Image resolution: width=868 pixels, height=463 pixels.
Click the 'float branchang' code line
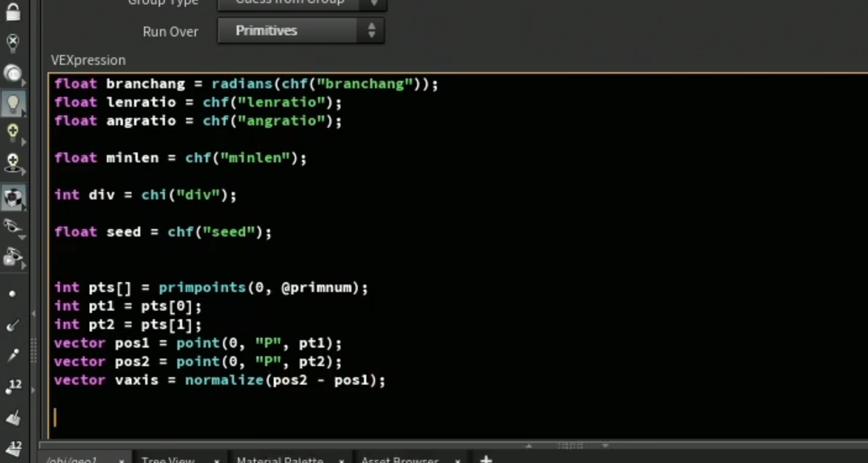[x=246, y=83]
